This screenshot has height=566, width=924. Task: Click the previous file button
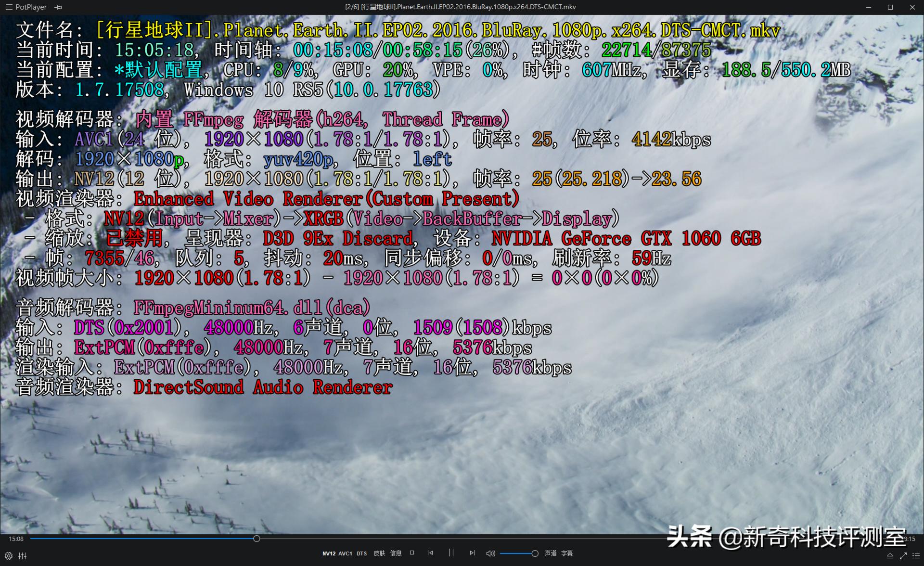click(430, 553)
